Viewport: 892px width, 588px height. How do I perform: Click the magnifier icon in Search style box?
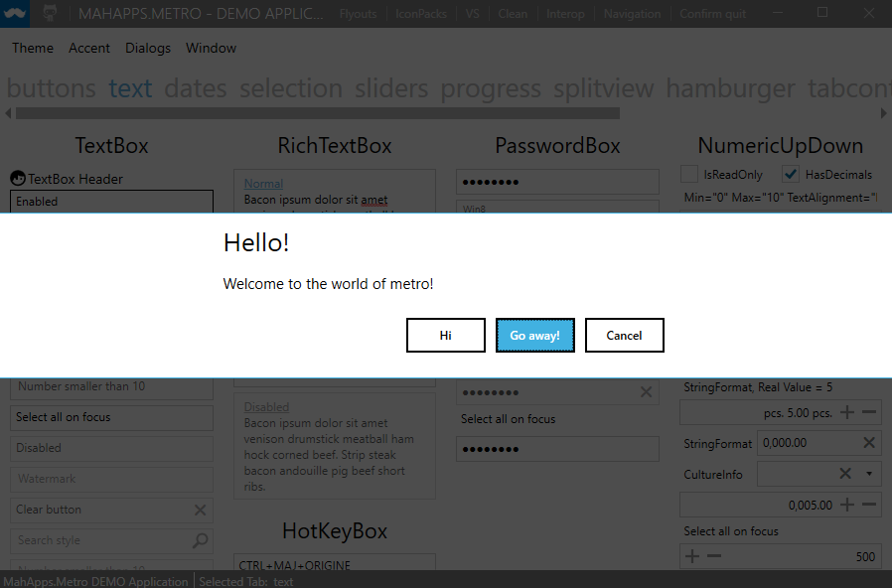coord(202,540)
